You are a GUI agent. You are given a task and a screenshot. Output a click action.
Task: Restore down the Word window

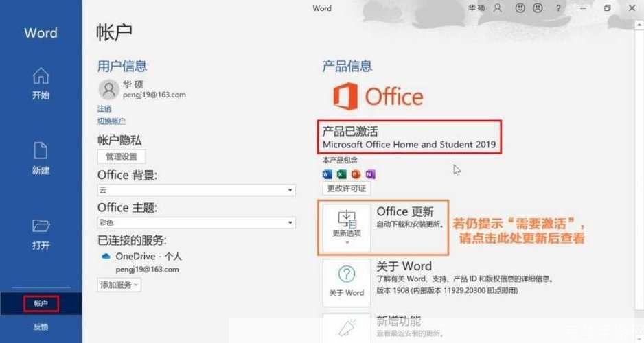point(608,8)
